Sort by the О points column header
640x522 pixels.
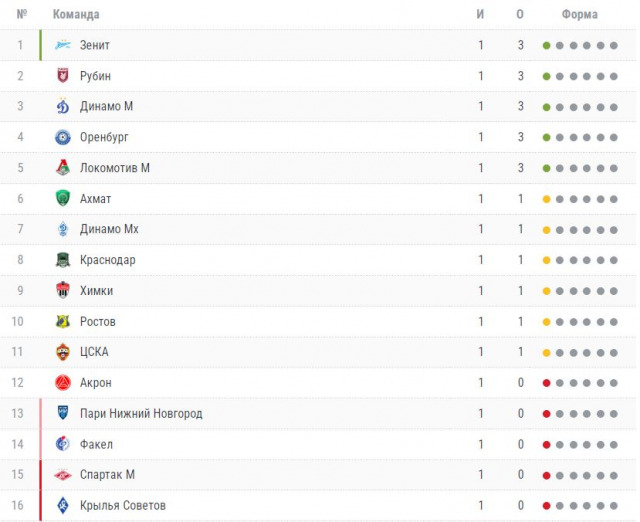(520, 15)
